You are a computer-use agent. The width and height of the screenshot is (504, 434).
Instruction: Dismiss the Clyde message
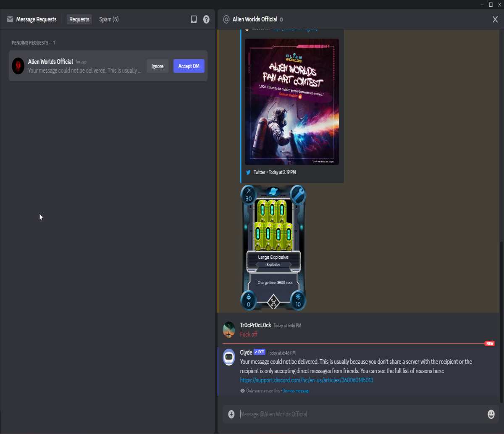point(296,391)
